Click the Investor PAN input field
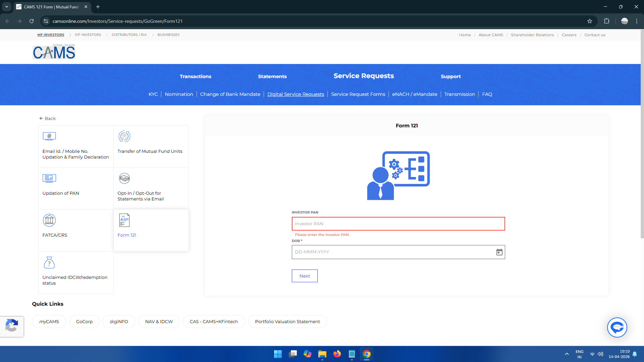644x362 pixels. click(x=398, y=224)
